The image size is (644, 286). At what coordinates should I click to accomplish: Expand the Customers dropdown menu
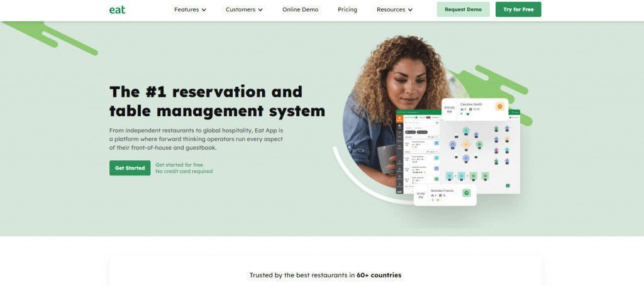pyautogui.click(x=244, y=9)
